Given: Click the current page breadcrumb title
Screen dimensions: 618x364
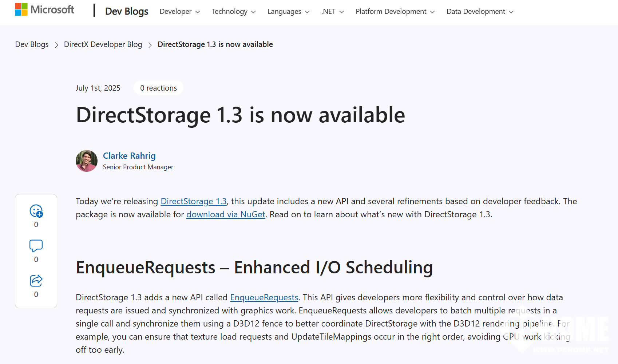Looking at the screenshot, I should click(x=215, y=44).
